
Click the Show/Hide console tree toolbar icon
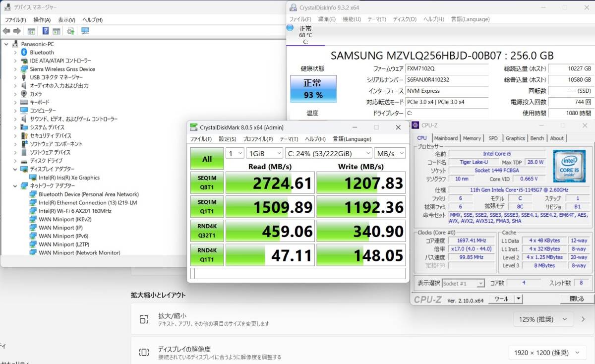pyautogui.click(x=31, y=31)
